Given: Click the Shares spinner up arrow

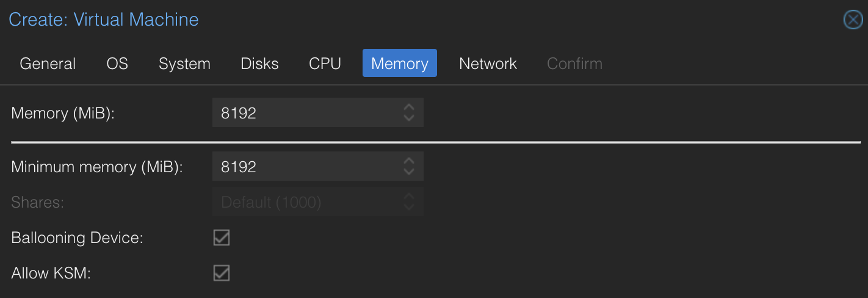Looking at the screenshot, I should click(409, 197).
